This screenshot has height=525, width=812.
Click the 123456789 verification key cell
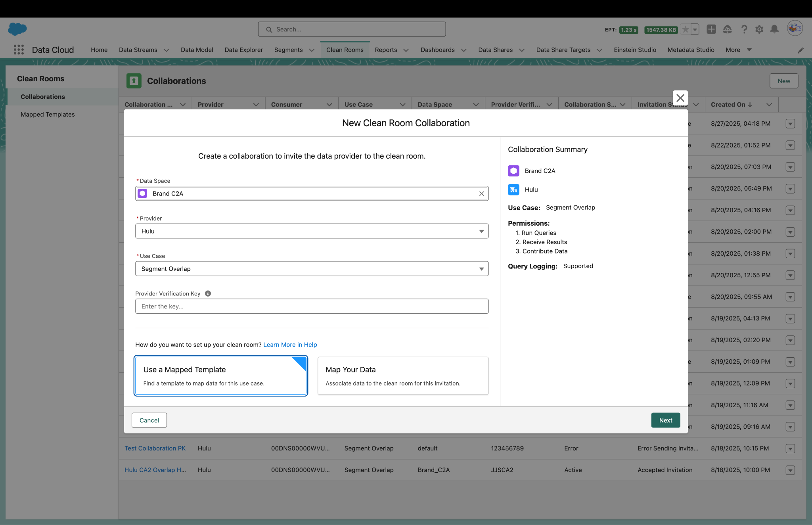click(507, 448)
